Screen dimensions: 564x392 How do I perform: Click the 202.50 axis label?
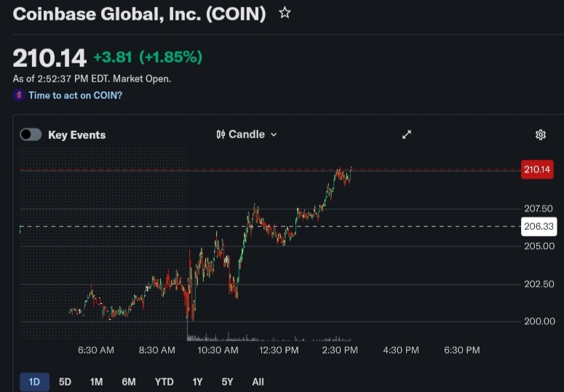pyautogui.click(x=539, y=284)
